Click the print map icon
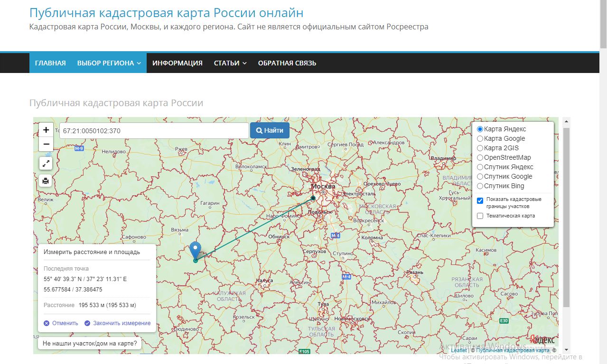The width and height of the screenshot is (607, 364). [x=46, y=181]
